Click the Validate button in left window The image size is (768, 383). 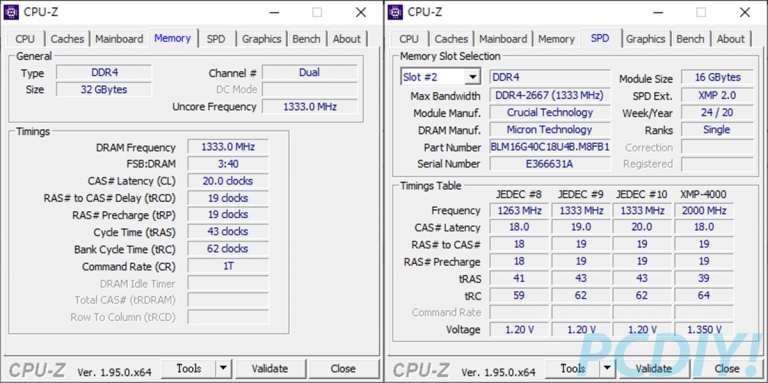pyautogui.click(x=270, y=368)
